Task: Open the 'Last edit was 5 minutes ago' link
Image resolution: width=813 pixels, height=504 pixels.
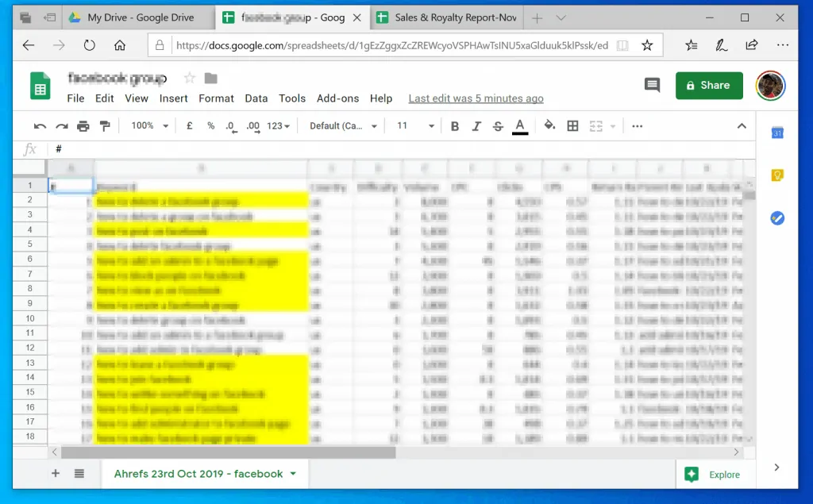Action: click(476, 98)
